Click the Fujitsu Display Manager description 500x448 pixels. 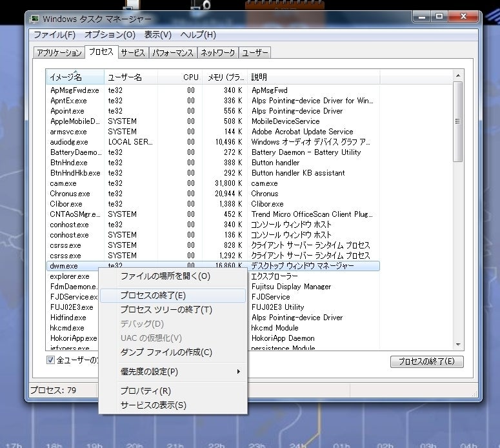click(291, 287)
